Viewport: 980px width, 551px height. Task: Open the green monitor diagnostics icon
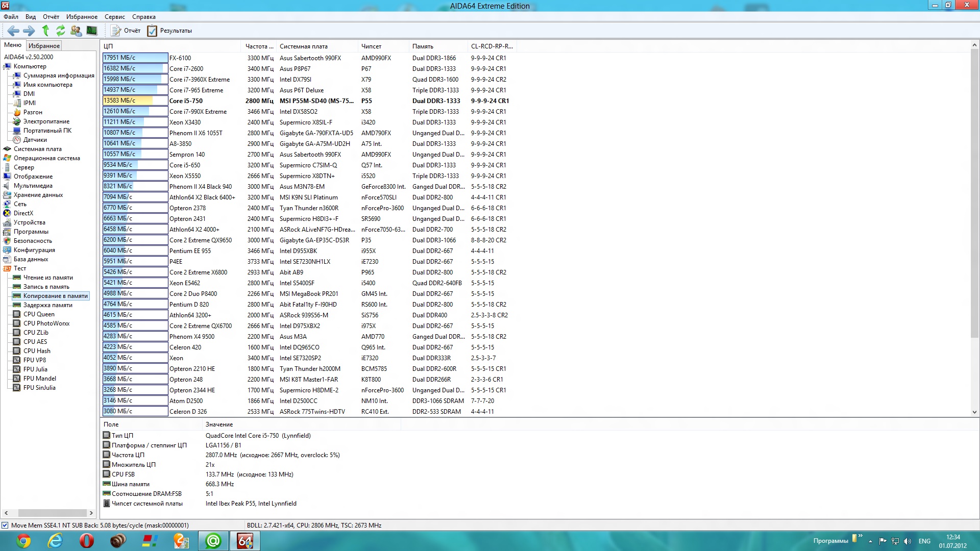(92, 31)
